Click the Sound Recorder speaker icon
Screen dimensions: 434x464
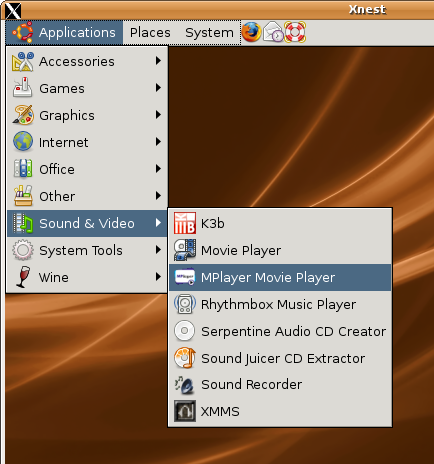click(185, 384)
